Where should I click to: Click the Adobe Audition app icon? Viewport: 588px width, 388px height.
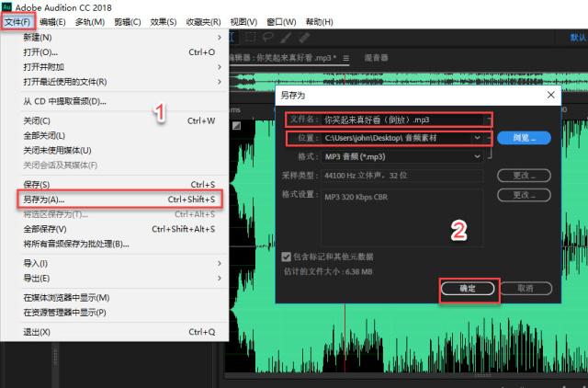pos(6,6)
